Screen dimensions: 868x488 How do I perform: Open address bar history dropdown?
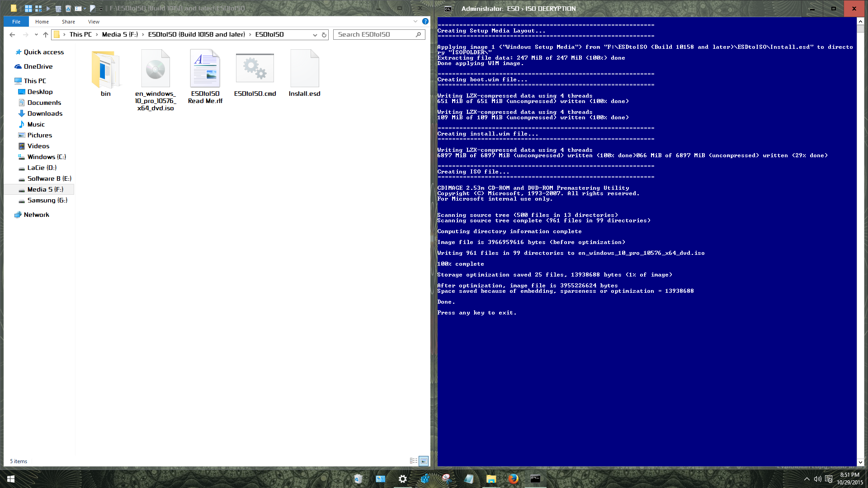pyautogui.click(x=315, y=35)
